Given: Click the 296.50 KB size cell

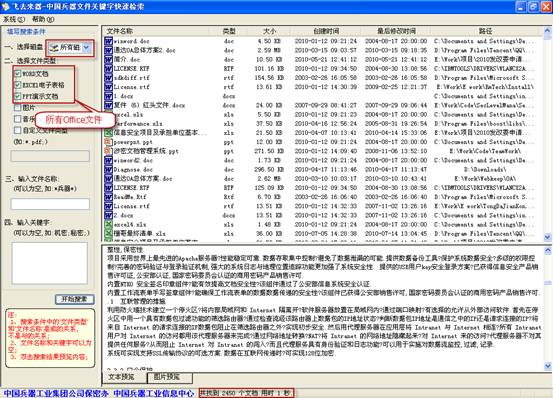Looking at the screenshot, I should [269, 170].
